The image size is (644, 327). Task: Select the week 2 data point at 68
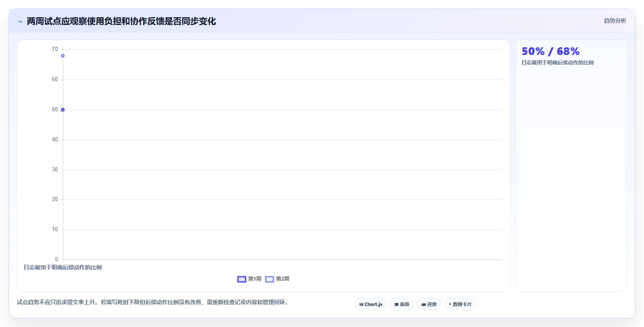[63, 56]
